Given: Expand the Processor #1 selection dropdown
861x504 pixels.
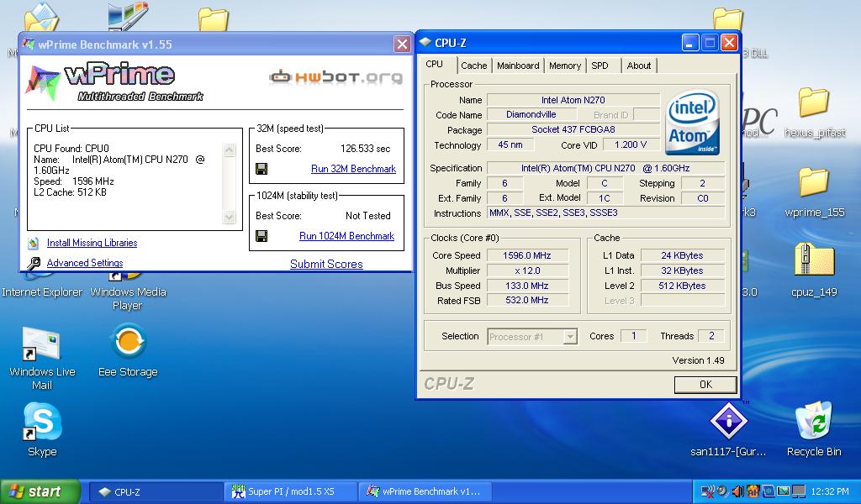Looking at the screenshot, I should click(x=571, y=336).
